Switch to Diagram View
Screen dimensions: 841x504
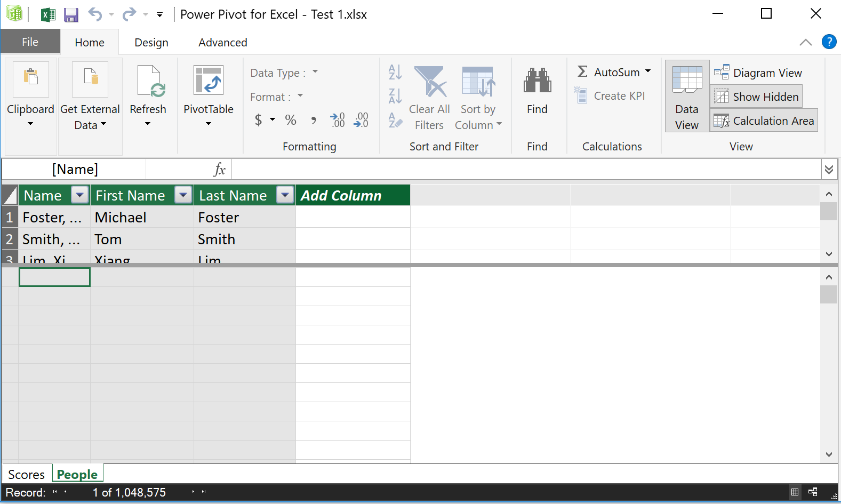(758, 73)
